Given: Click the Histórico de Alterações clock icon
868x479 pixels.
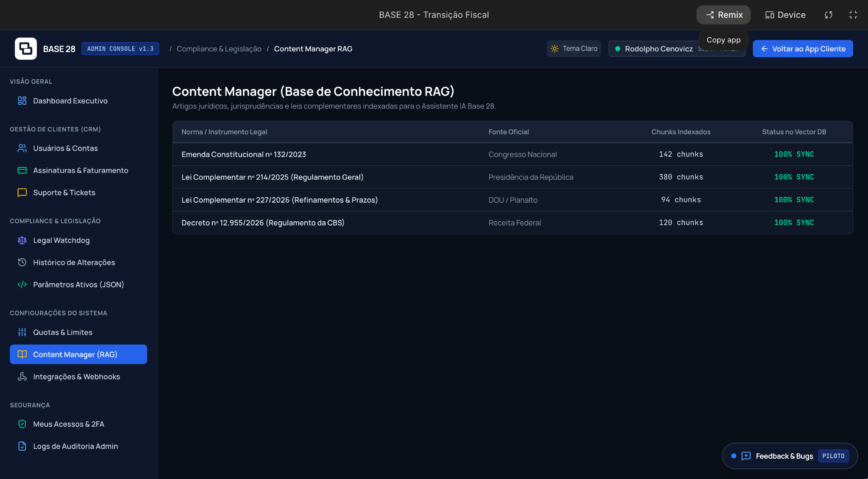Looking at the screenshot, I should point(22,262).
